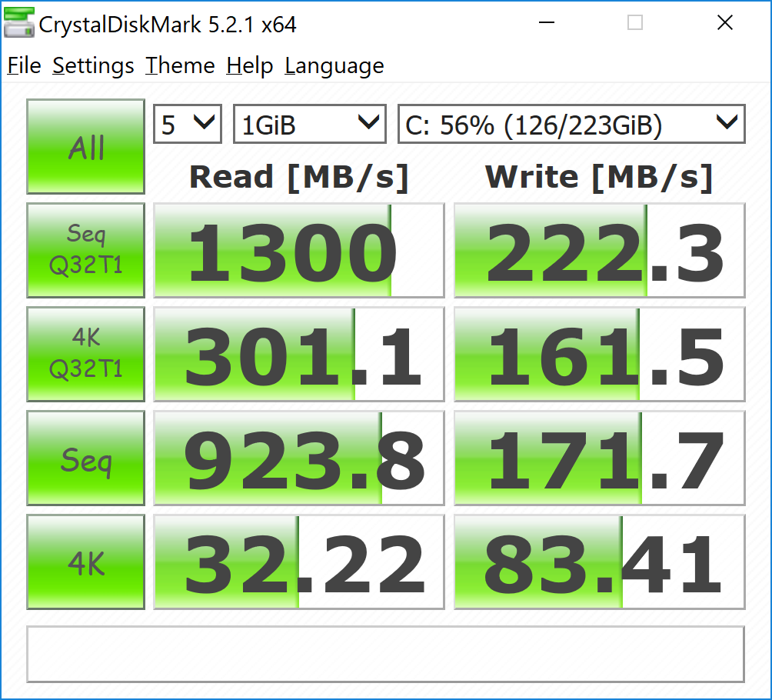Open the Language menu
This screenshot has height=700, width=772.
[x=334, y=65]
